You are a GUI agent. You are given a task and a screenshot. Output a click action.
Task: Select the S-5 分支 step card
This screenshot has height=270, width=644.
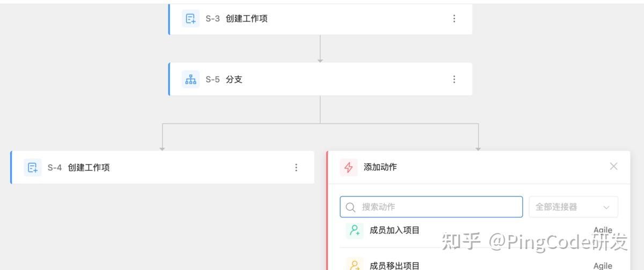click(x=320, y=79)
